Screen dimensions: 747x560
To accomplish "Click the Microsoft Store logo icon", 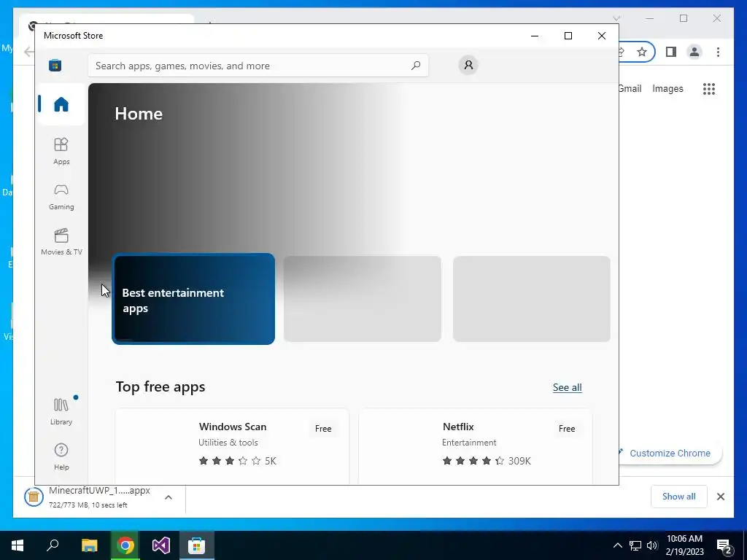I will click(x=55, y=65).
